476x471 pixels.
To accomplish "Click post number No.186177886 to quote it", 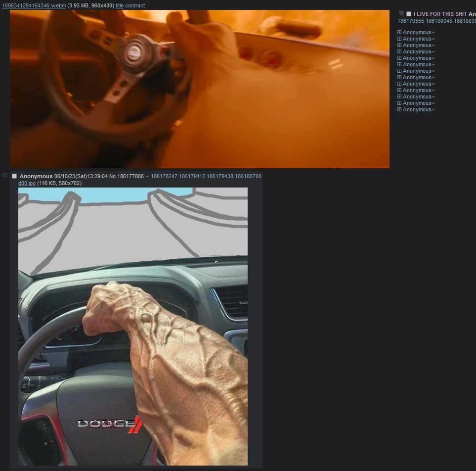I will [x=126, y=176].
